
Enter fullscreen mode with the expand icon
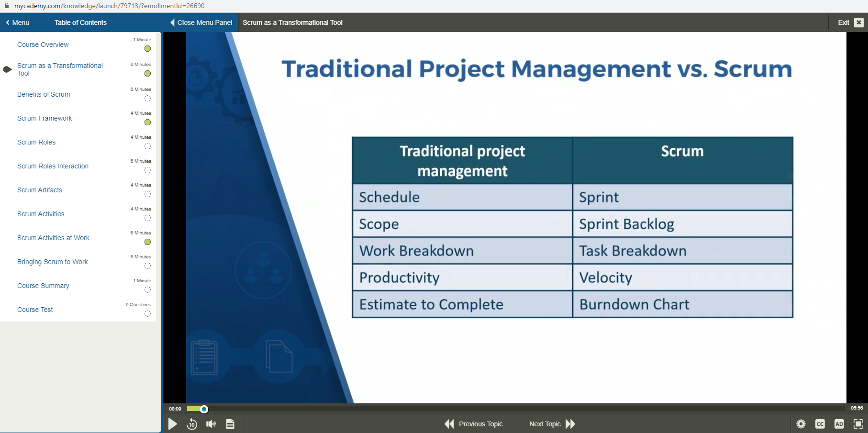(858, 424)
